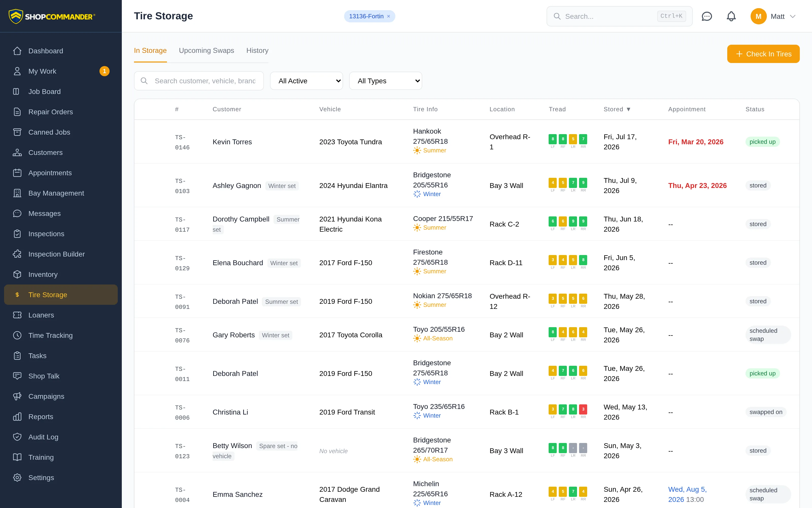The height and width of the screenshot is (508, 812).
Task: Switch to the History tab
Action: [257, 50]
